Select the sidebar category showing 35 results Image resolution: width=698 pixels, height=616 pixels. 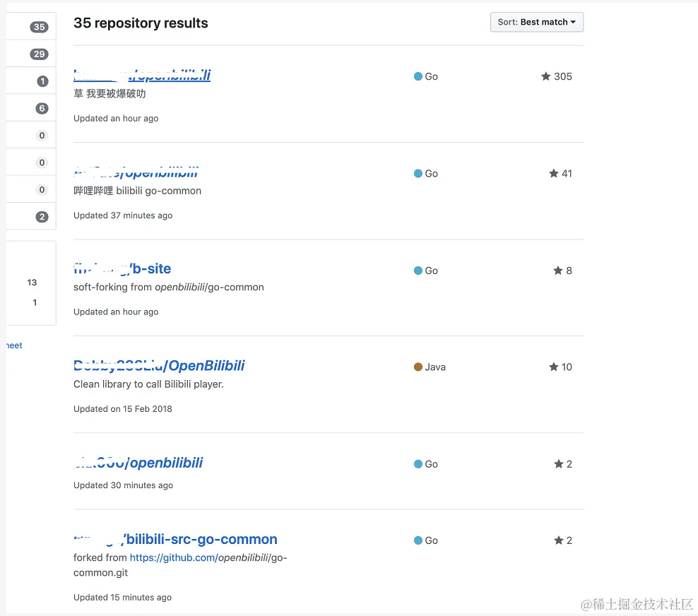coord(39,26)
